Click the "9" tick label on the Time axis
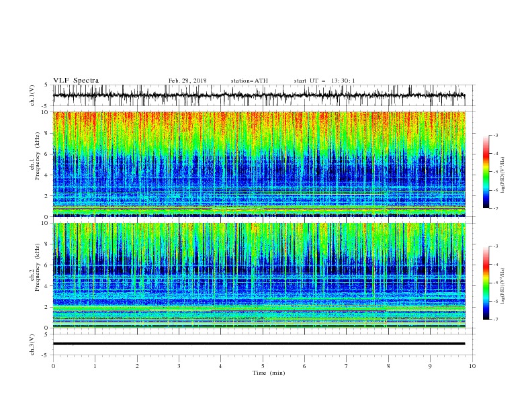Image resolution: width=532 pixels, height=411 pixels. coord(430,366)
